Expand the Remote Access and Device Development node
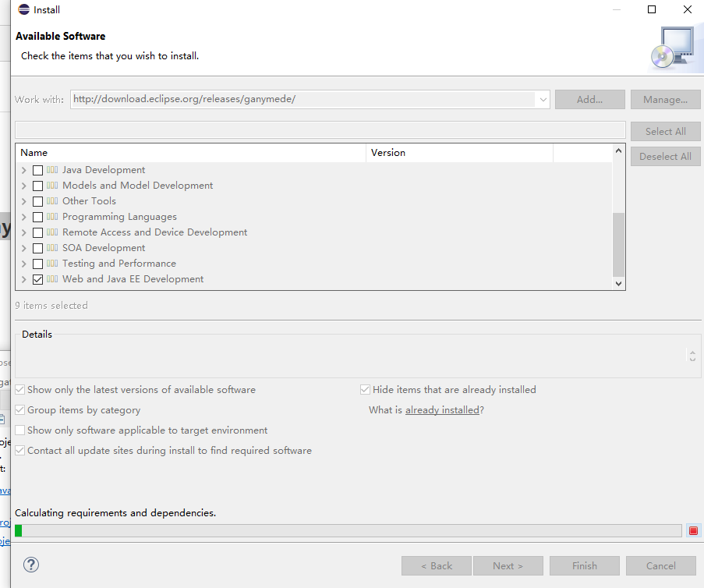This screenshot has width=704, height=588. click(x=24, y=232)
